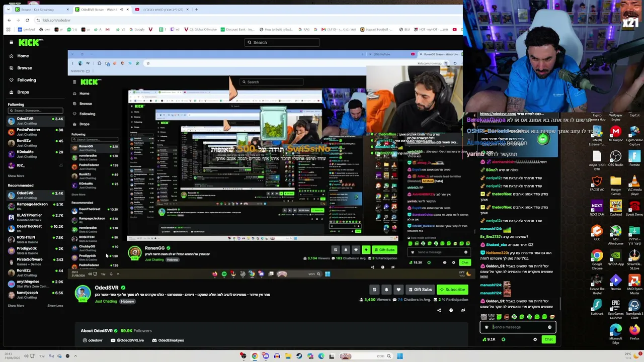Open the OdedElmakyes Discord link

(x=168, y=340)
